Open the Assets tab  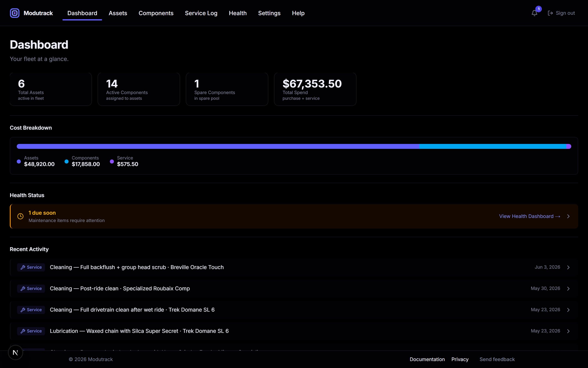(118, 13)
